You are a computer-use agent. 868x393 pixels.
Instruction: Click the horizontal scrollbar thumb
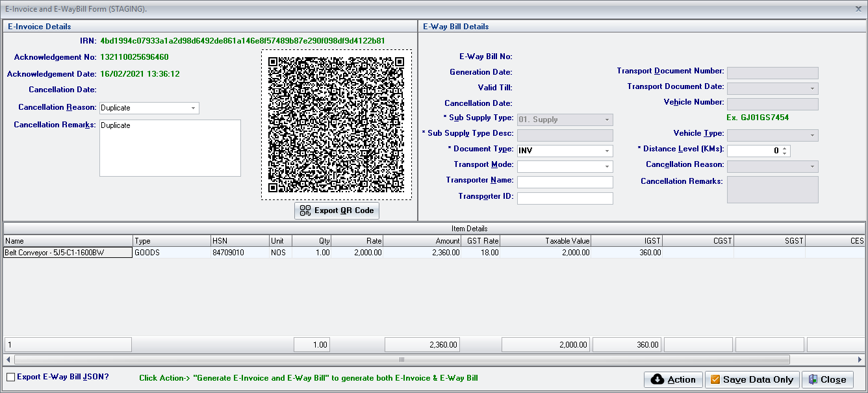pyautogui.click(x=402, y=359)
